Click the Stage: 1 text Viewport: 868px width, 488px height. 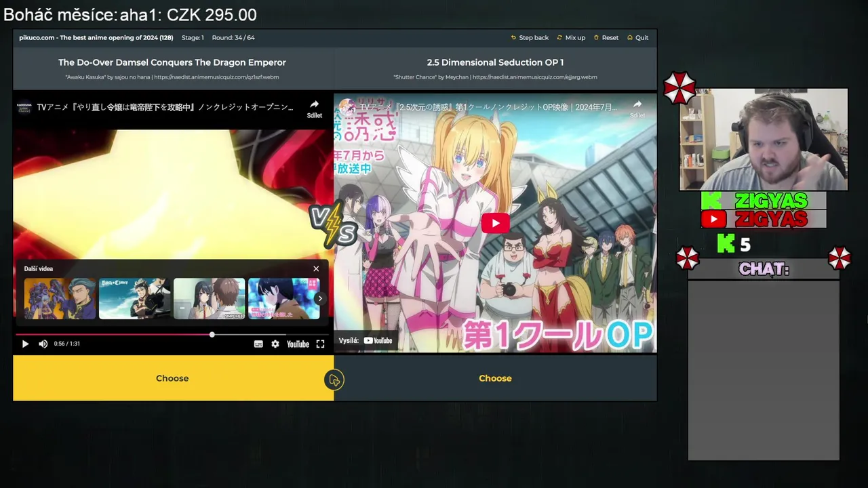(x=193, y=38)
